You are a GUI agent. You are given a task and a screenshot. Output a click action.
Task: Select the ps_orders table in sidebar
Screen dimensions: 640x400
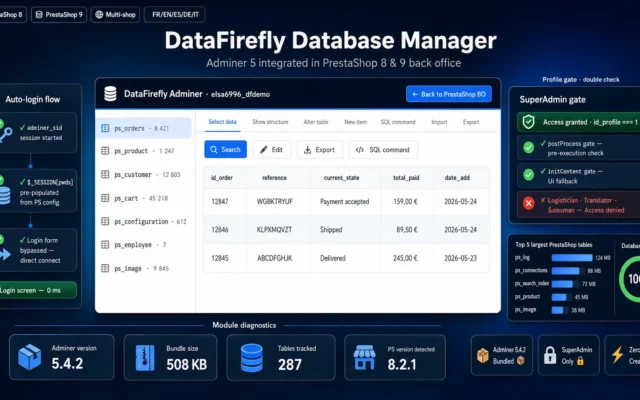click(x=144, y=128)
